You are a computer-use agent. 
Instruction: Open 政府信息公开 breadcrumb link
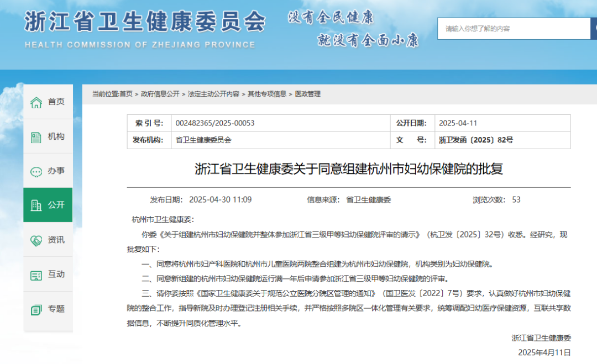point(160,94)
